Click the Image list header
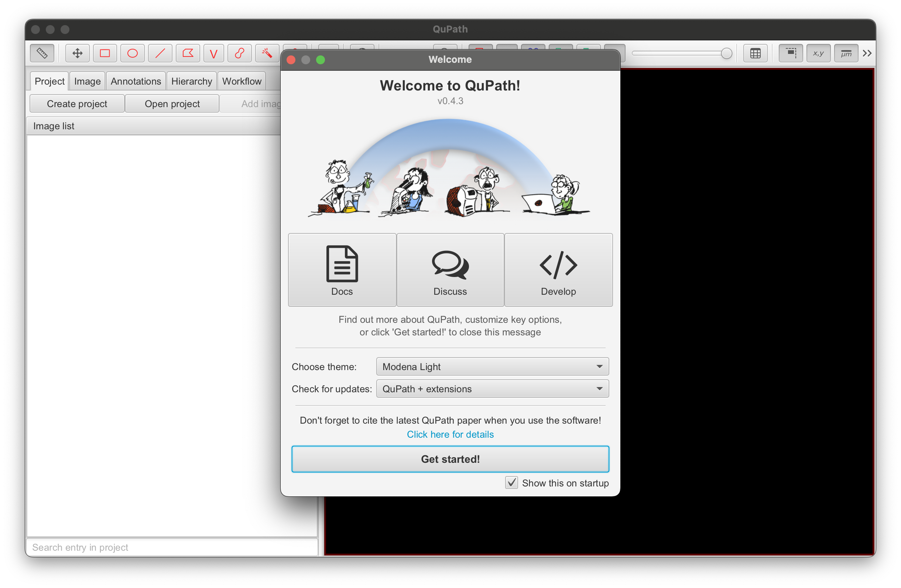The width and height of the screenshot is (901, 588). (x=154, y=126)
